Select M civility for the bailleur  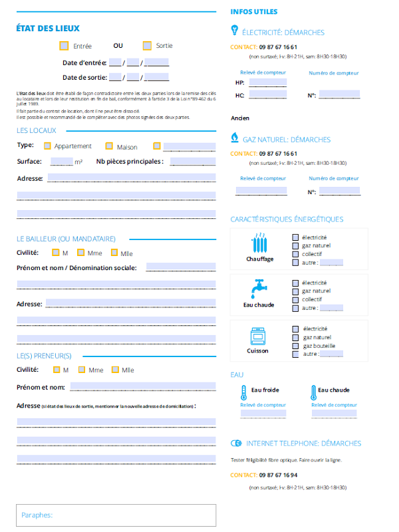(x=56, y=253)
